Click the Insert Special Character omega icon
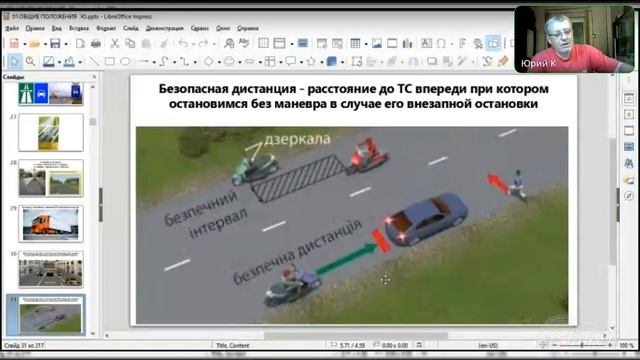 click(441, 43)
